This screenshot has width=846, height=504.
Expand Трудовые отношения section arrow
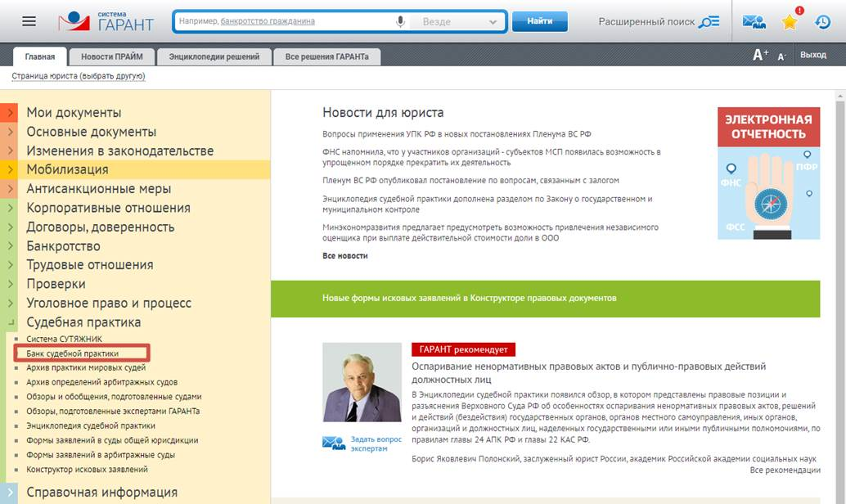[9, 264]
